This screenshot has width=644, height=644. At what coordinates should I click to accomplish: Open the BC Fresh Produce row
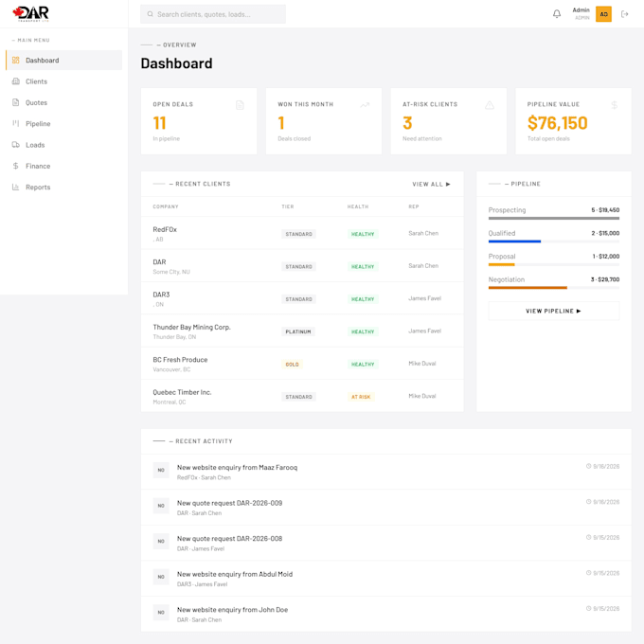[302, 364]
